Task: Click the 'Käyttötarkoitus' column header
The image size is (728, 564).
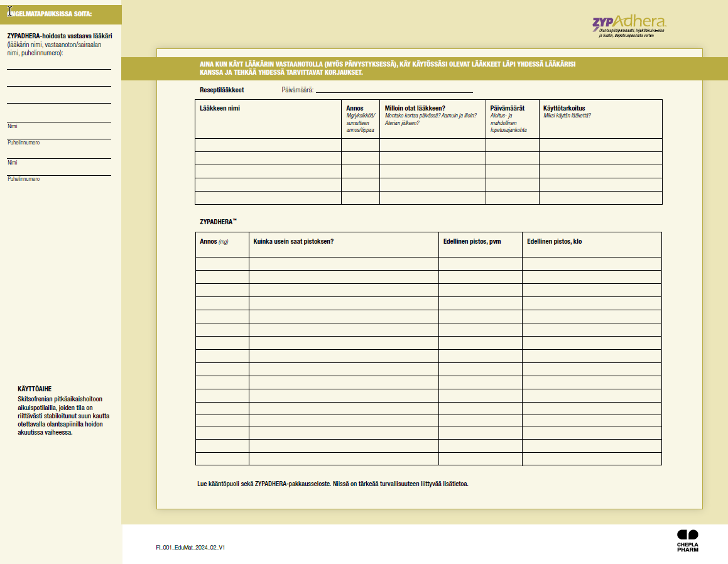Action: coord(564,108)
